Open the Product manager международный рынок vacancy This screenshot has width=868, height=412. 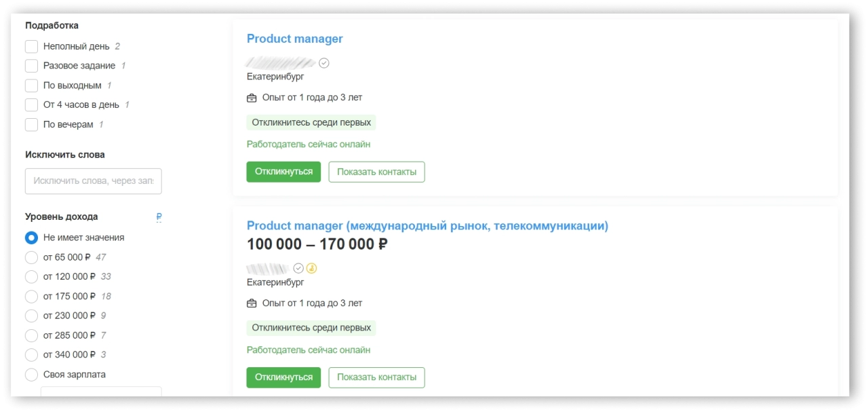click(427, 225)
